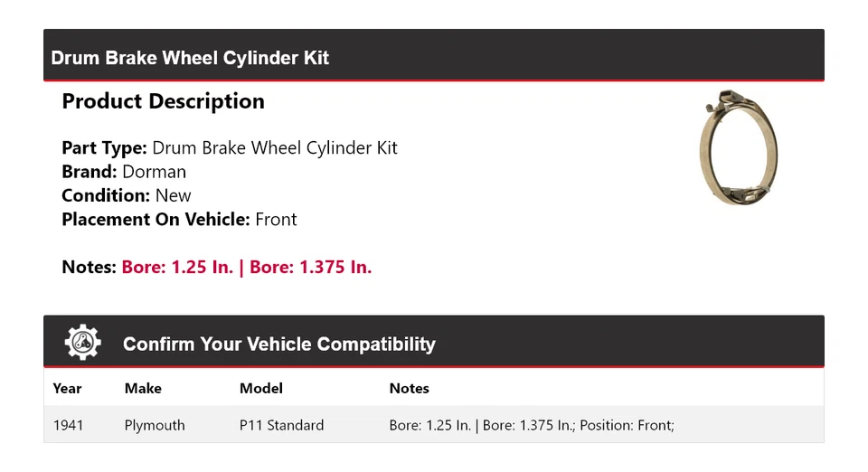Click the bold Brand label

coord(89,172)
